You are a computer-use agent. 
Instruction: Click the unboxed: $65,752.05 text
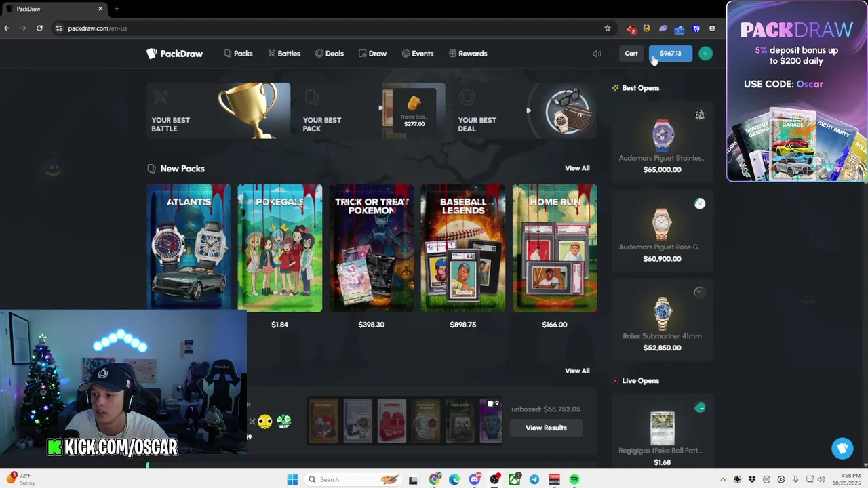click(546, 409)
